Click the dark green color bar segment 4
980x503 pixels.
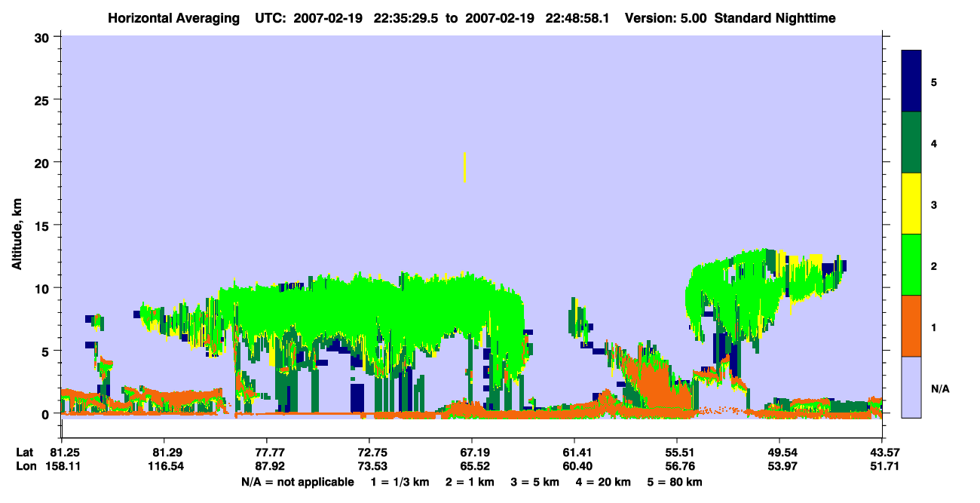(x=911, y=143)
